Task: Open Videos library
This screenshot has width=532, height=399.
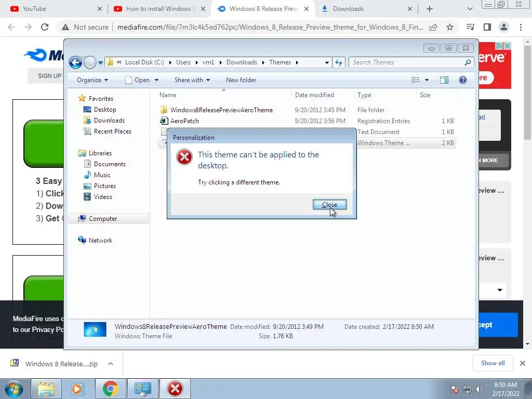Action: tap(103, 197)
